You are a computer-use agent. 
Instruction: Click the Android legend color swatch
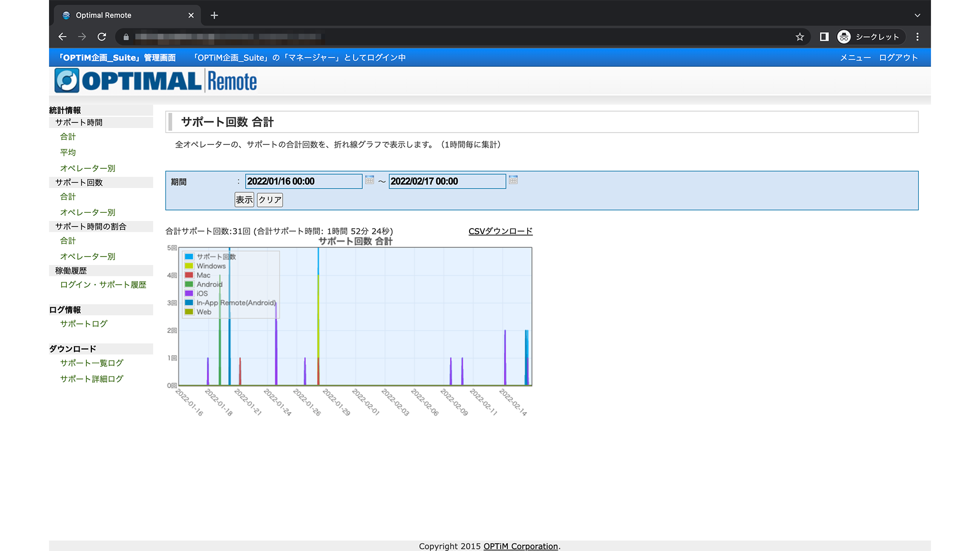click(x=189, y=284)
